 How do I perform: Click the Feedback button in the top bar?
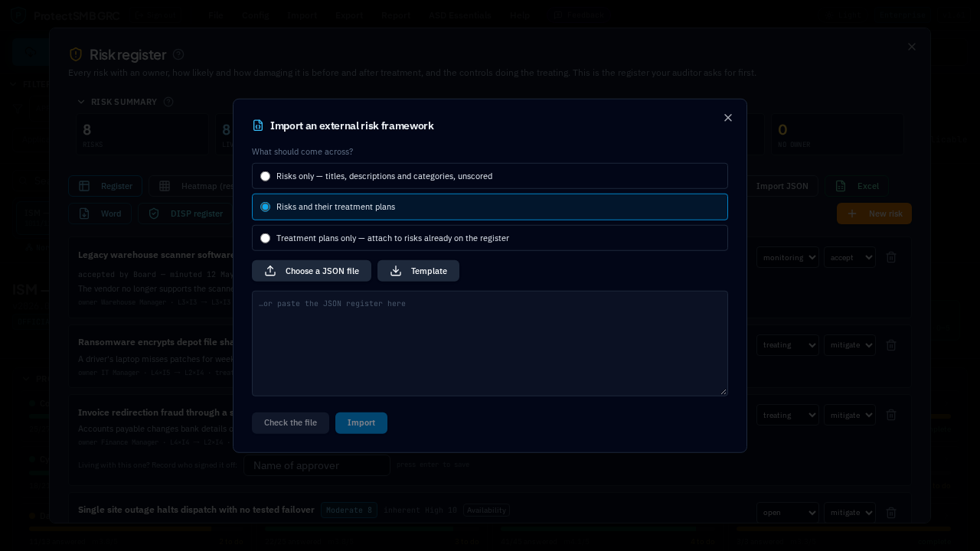579,15
